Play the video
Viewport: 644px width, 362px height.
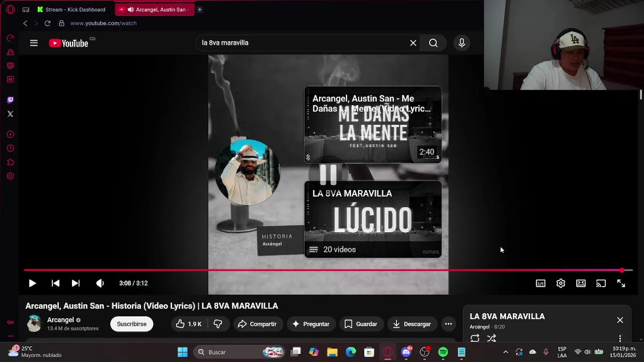tap(32, 284)
